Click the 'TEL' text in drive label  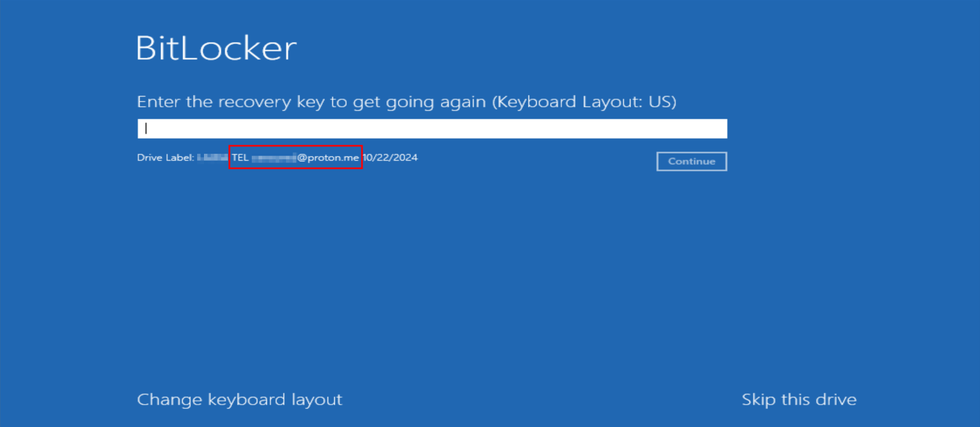pos(240,157)
